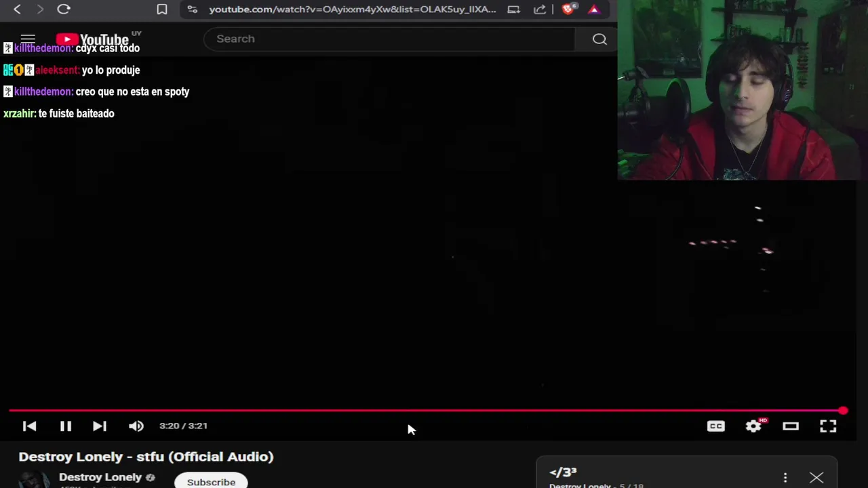This screenshot has height=488, width=868.
Task: Go back with the browser back arrow
Action: [x=18, y=9]
